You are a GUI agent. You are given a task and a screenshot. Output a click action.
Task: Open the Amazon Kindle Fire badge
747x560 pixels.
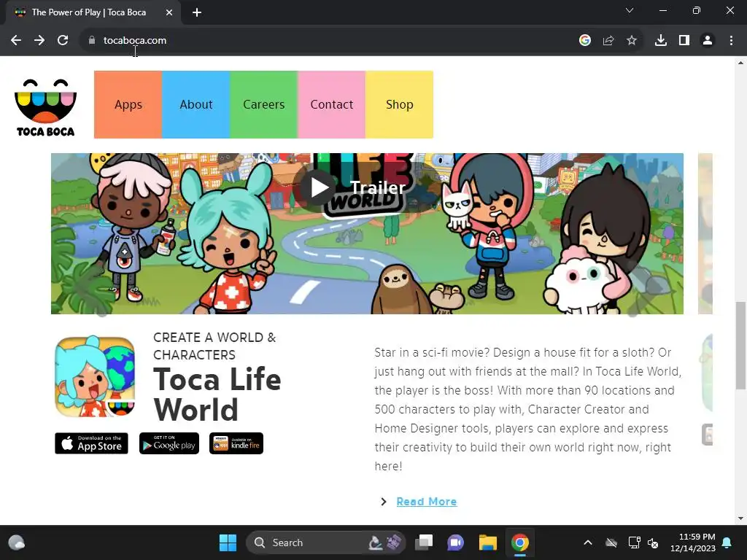click(x=236, y=443)
